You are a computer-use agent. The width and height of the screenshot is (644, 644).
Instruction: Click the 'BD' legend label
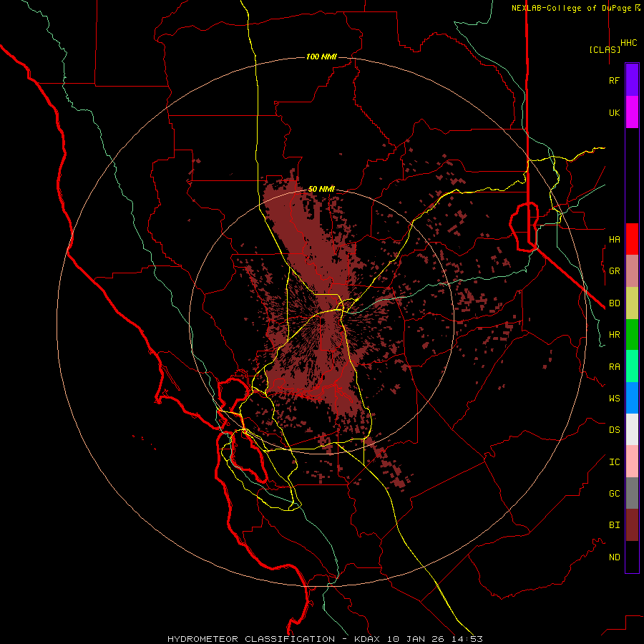(614, 303)
